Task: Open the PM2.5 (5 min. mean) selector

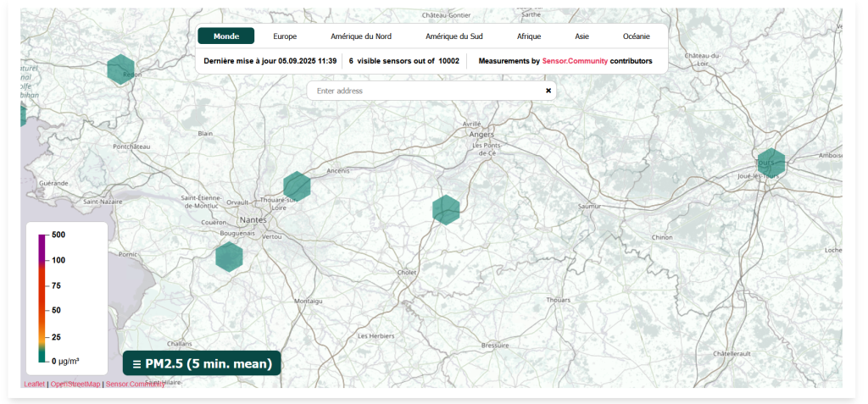Action: coord(202,363)
